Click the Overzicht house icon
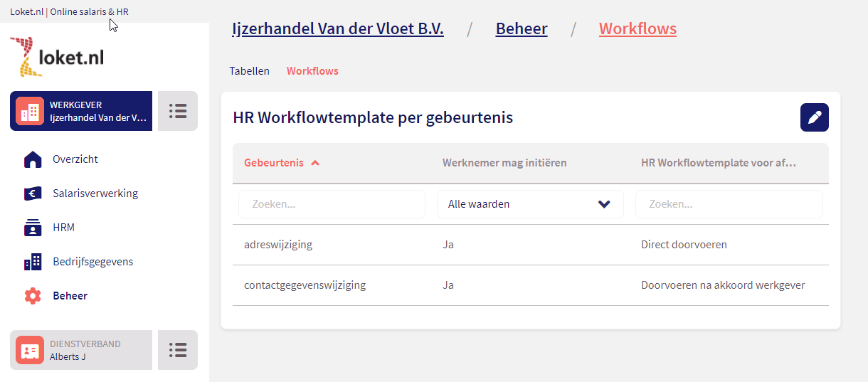This screenshot has width=868, height=382. coord(33,159)
